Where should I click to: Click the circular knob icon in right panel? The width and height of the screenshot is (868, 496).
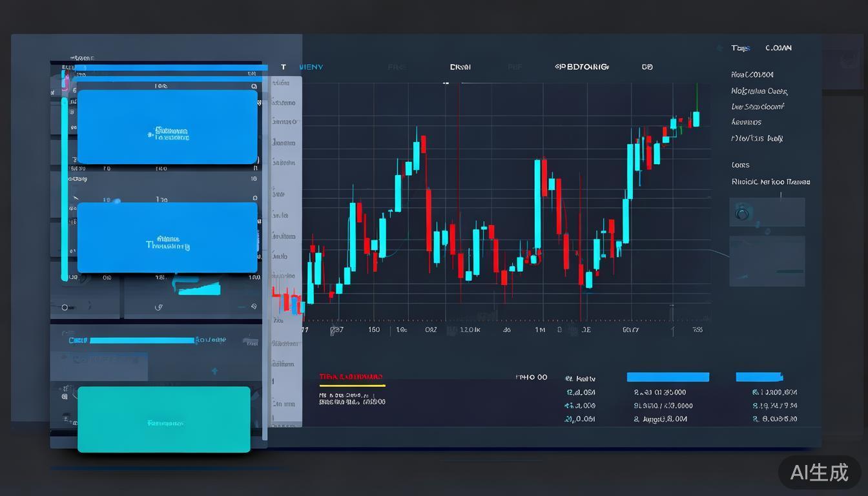click(741, 212)
